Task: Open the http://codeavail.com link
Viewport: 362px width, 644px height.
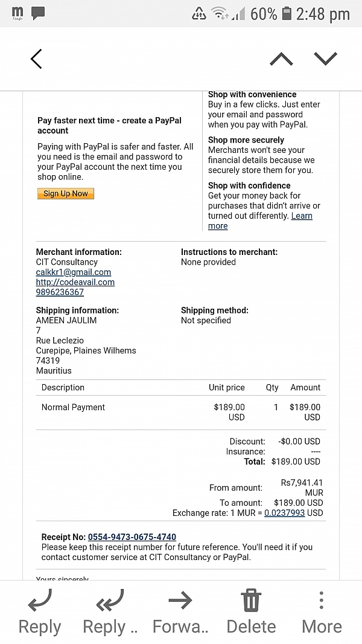Action: tap(75, 282)
